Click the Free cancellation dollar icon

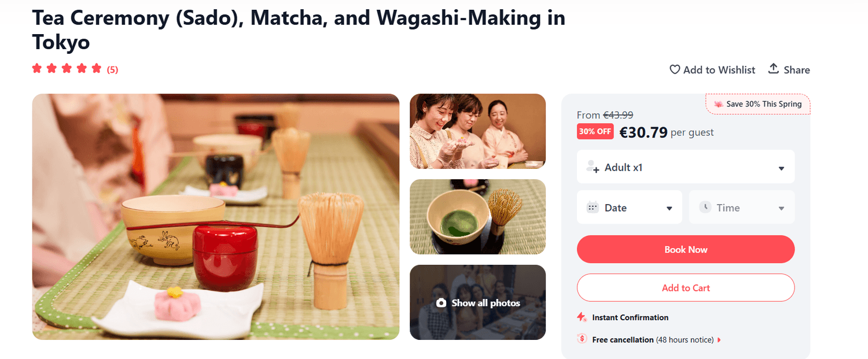coord(582,339)
